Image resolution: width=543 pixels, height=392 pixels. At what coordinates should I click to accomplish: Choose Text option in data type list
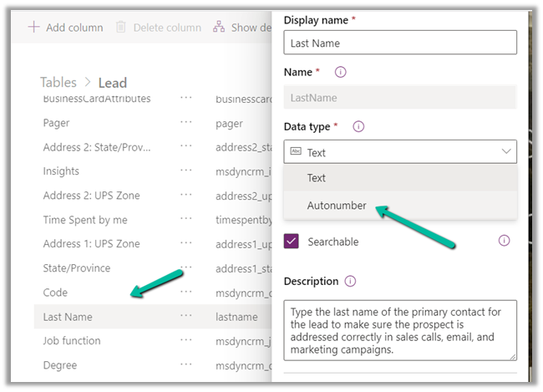point(317,178)
